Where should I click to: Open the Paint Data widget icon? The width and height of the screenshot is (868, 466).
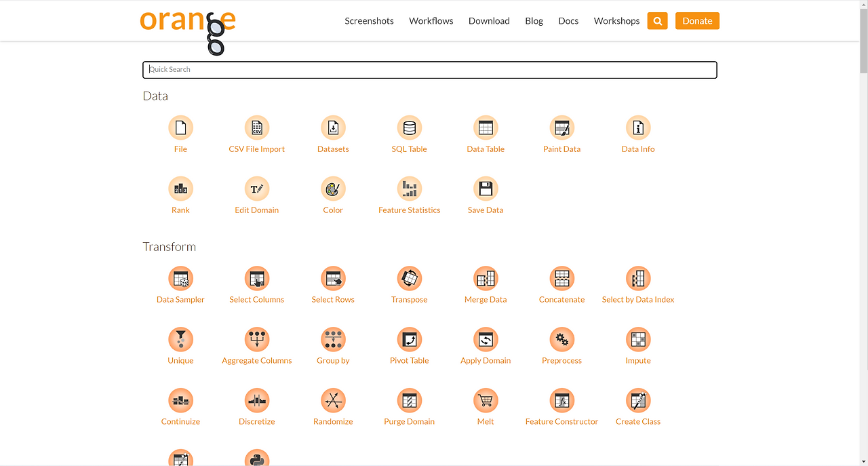[x=562, y=128]
